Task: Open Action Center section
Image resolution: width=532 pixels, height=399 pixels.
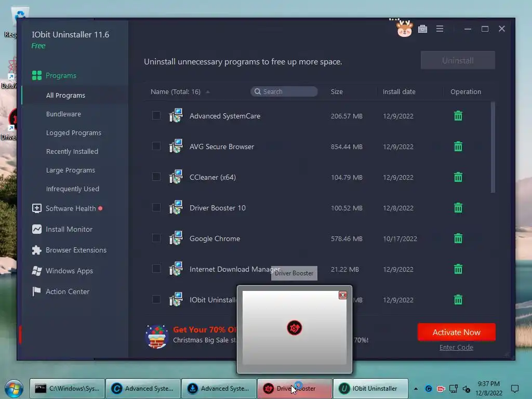Action: [60, 291]
